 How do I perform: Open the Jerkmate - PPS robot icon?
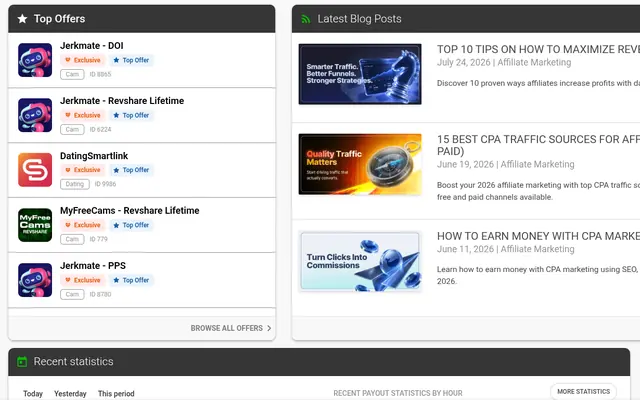tap(35, 280)
